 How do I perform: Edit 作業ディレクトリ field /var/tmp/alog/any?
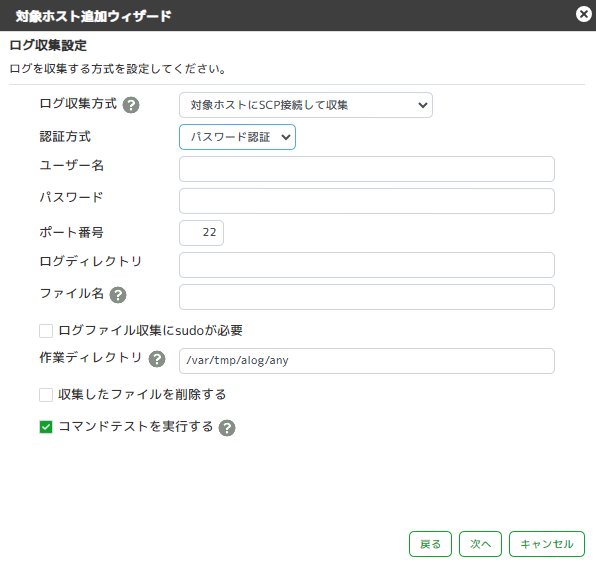(x=367, y=361)
